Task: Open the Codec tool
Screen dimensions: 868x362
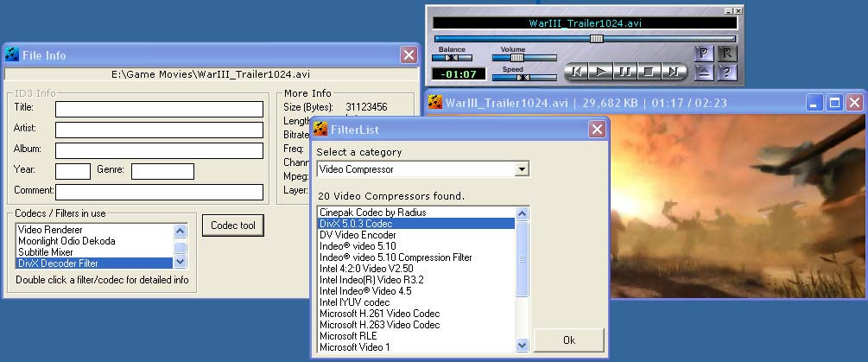Action: (233, 225)
